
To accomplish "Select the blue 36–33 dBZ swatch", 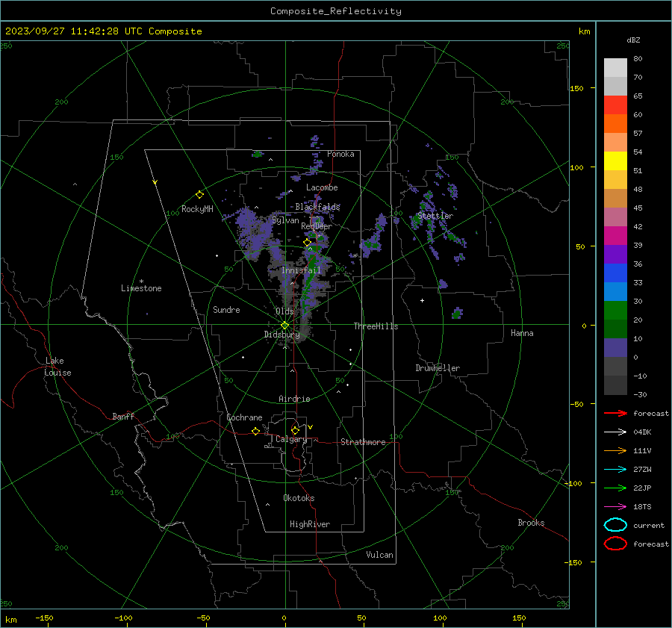I will coord(615,273).
